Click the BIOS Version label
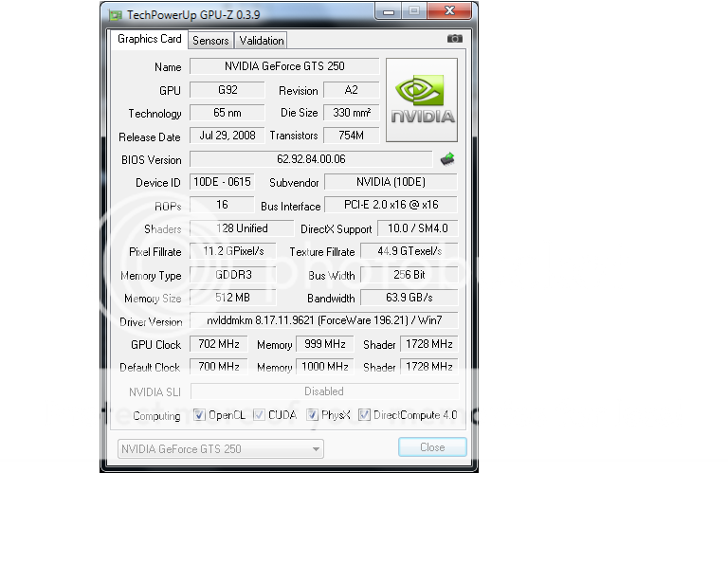Image resolution: width=728 pixels, height=582 pixels. coord(152,160)
